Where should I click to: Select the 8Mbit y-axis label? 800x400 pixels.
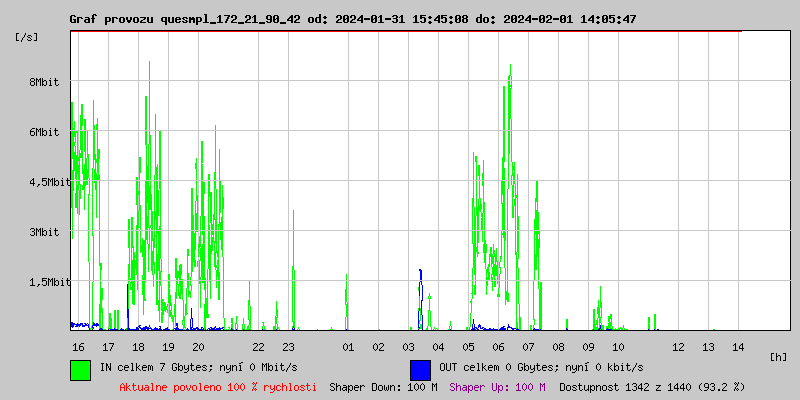(x=44, y=82)
